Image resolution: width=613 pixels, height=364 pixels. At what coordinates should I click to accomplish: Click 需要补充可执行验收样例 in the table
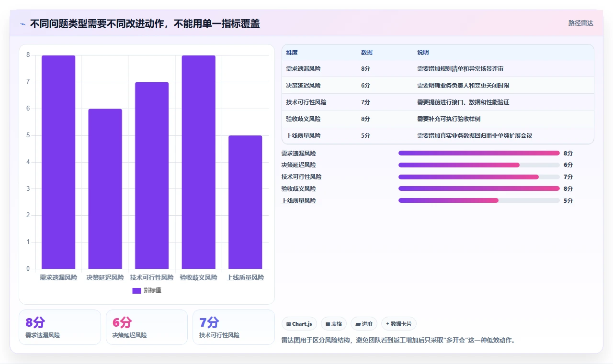click(x=449, y=119)
